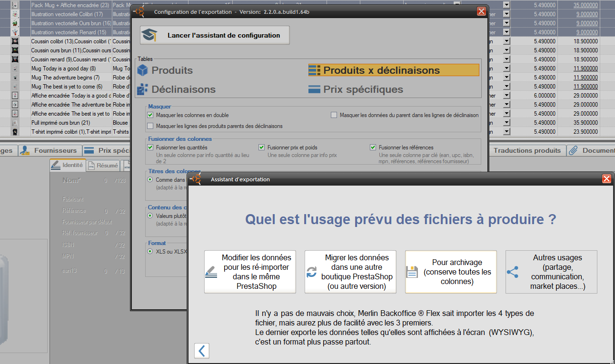
Task: Switch to the Fournisseurs tab
Action: (50, 150)
